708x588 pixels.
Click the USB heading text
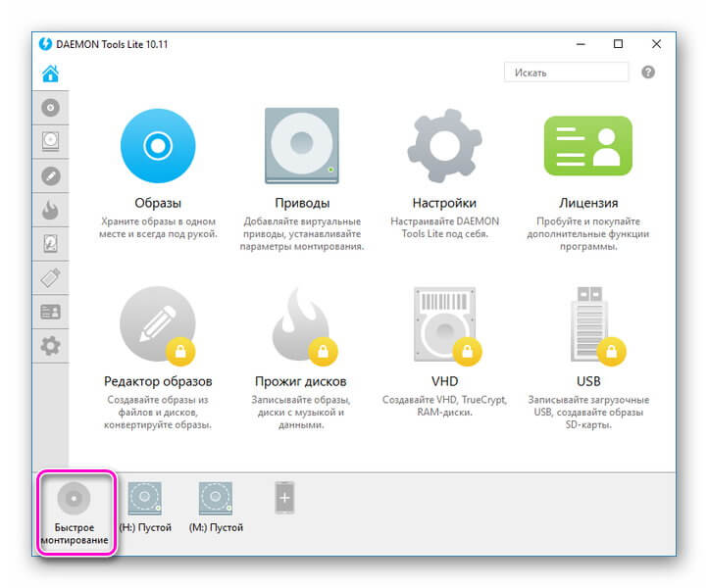coord(588,381)
